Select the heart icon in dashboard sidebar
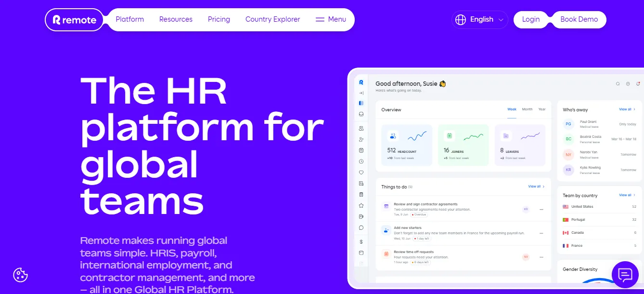The width and height of the screenshot is (644, 294). [361, 173]
